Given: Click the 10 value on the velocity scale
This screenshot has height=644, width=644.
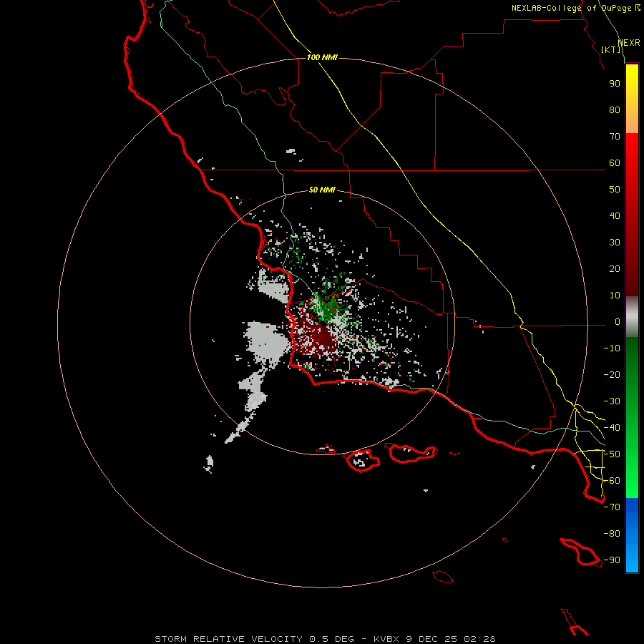Looking at the screenshot, I should pos(615,296).
